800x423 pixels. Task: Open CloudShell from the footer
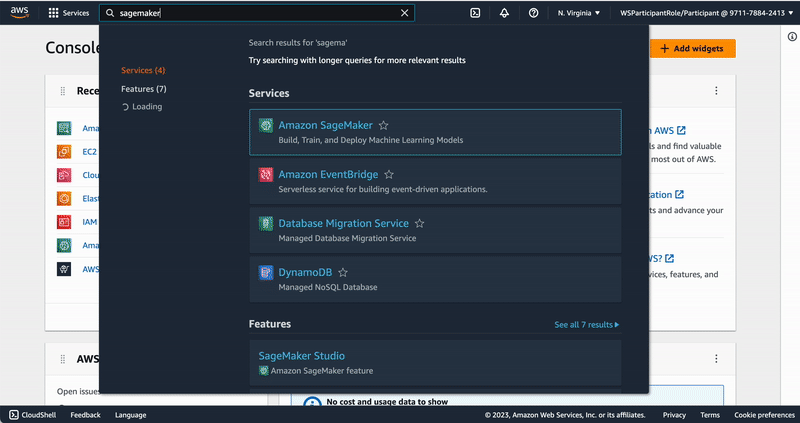tap(33, 415)
